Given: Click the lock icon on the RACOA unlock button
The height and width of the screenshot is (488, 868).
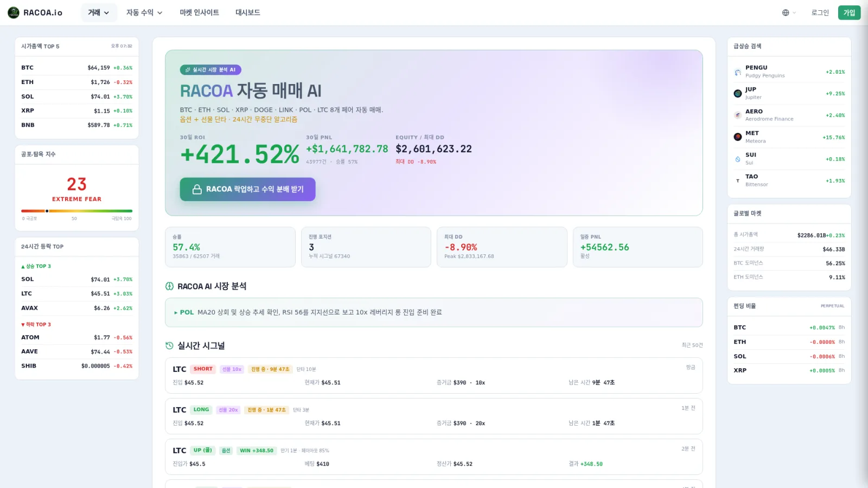Looking at the screenshot, I should pyautogui.click(x=197, y=189).
